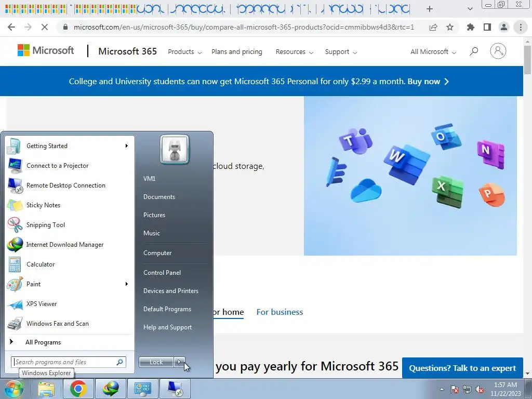Open Chrome profile icon

pos(504,27)
